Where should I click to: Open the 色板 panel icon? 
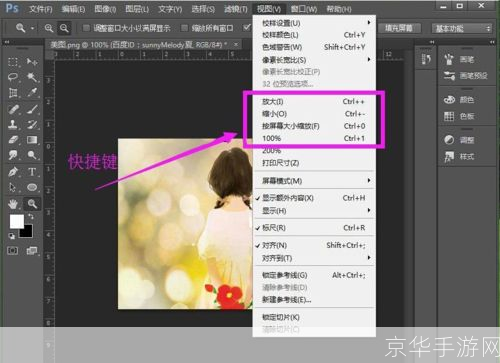(x=449, y=116)
